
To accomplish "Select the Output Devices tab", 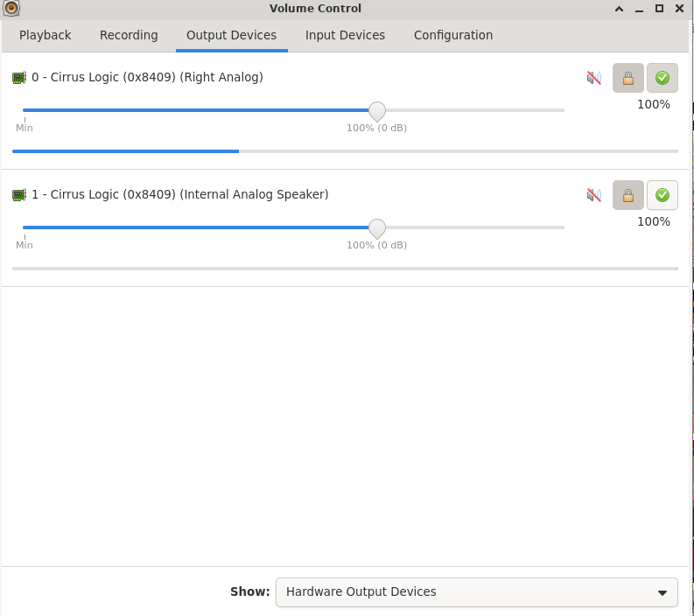I will (232, 35).
